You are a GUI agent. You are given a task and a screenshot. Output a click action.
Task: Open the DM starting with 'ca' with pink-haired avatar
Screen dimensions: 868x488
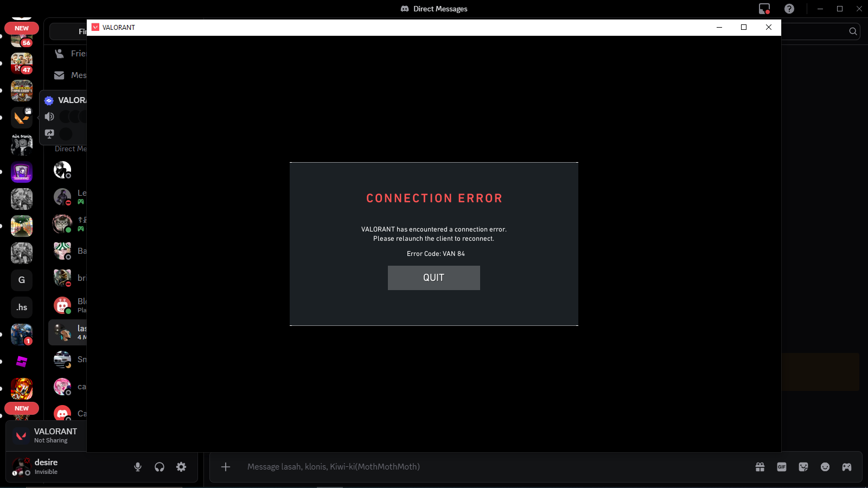click(68, 387)
